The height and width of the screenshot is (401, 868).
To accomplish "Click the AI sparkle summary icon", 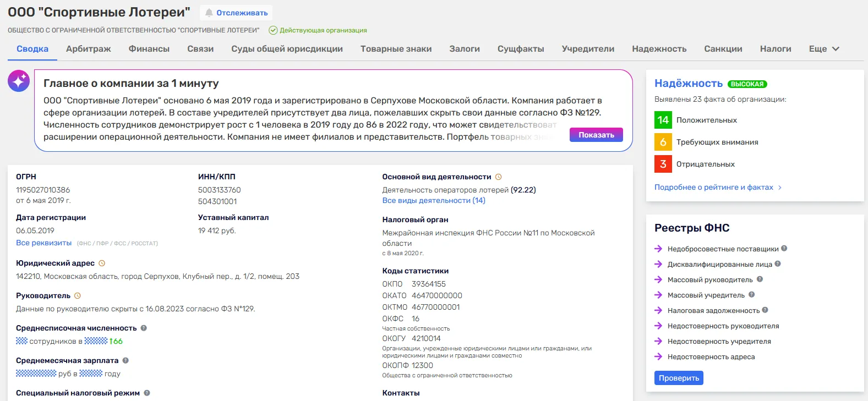I will click(19, 81).
